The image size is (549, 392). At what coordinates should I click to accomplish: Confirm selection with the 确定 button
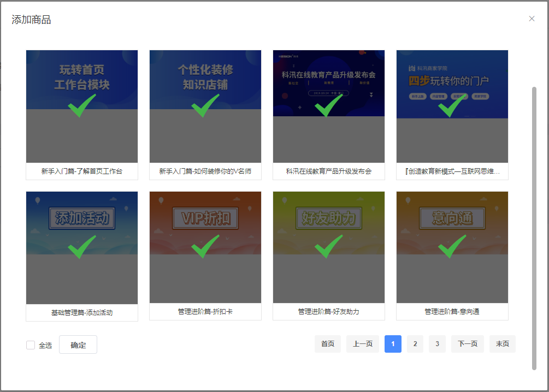coord(78,345)
